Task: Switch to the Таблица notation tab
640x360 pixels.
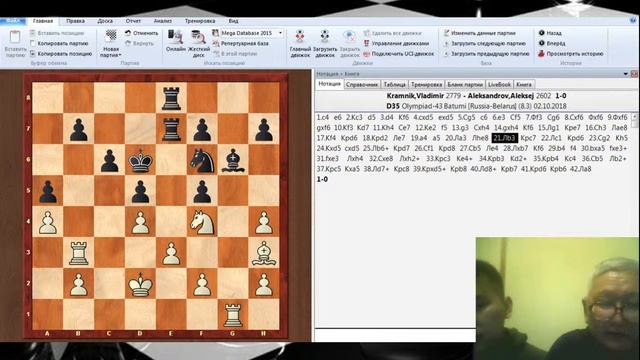Action: [394, 84]
